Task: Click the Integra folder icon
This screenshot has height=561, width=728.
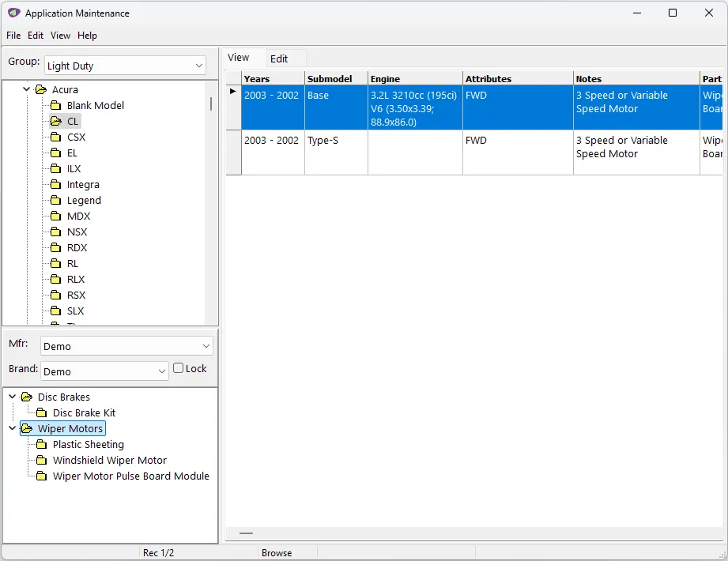Action: point(55,184)
